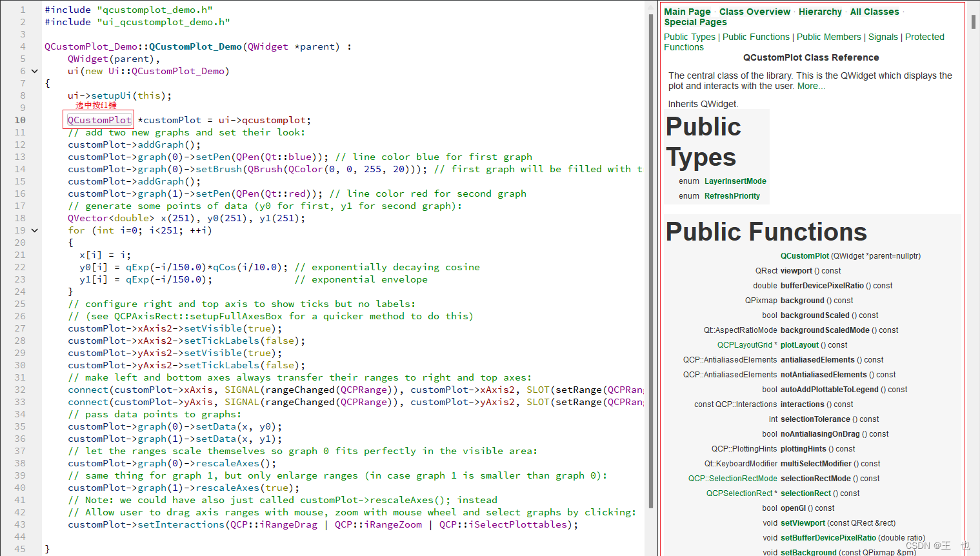This screenshot has height=556, width=980.
Task: Click the boxed QCustomPlot type on line 10
Action: click(99, 120)
